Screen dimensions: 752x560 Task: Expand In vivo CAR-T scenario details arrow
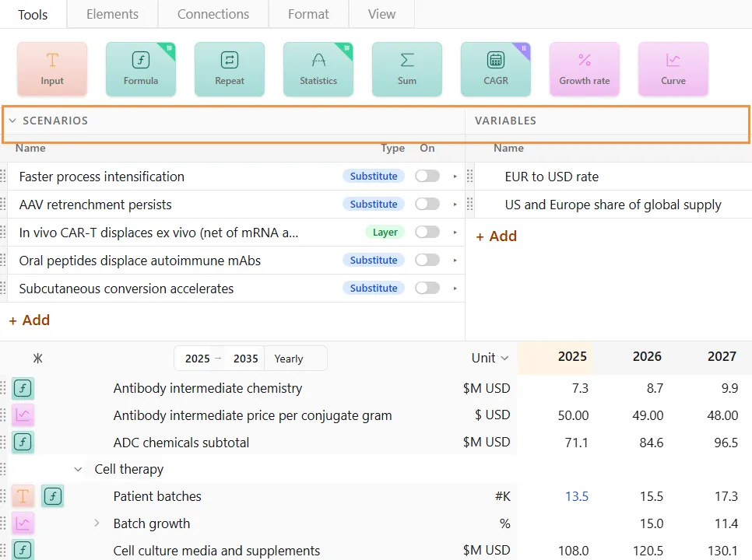[455, 233]
